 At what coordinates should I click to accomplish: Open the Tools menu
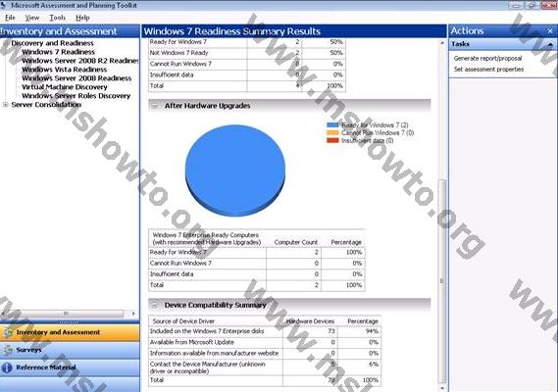tap(57, 18)
